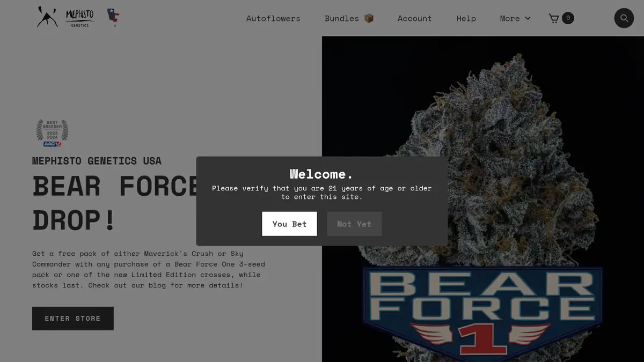Image resolution: width=644 pixels, height=362 pixels.
Task: Click the Welcome heading in dialog
Action: [321, 174]
